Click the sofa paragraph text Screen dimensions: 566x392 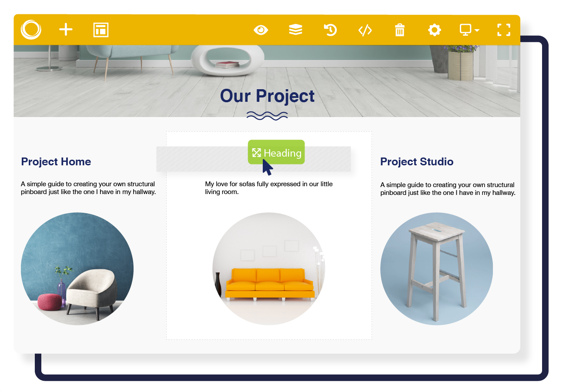[269, 188]
